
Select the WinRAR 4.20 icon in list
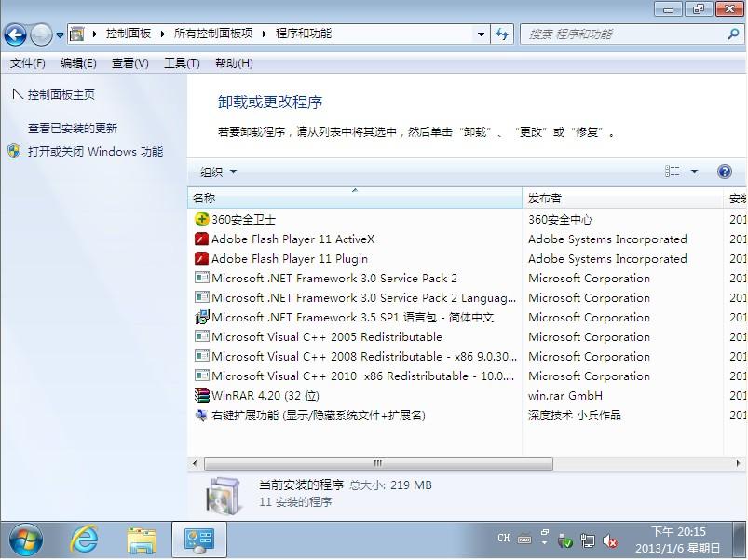click(201, 396)
